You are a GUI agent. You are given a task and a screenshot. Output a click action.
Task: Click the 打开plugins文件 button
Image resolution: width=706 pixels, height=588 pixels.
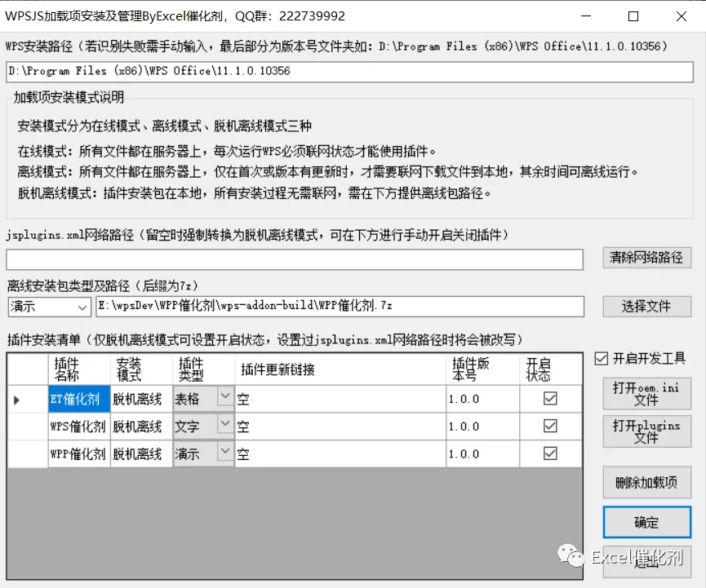click(x=646, y=431)
